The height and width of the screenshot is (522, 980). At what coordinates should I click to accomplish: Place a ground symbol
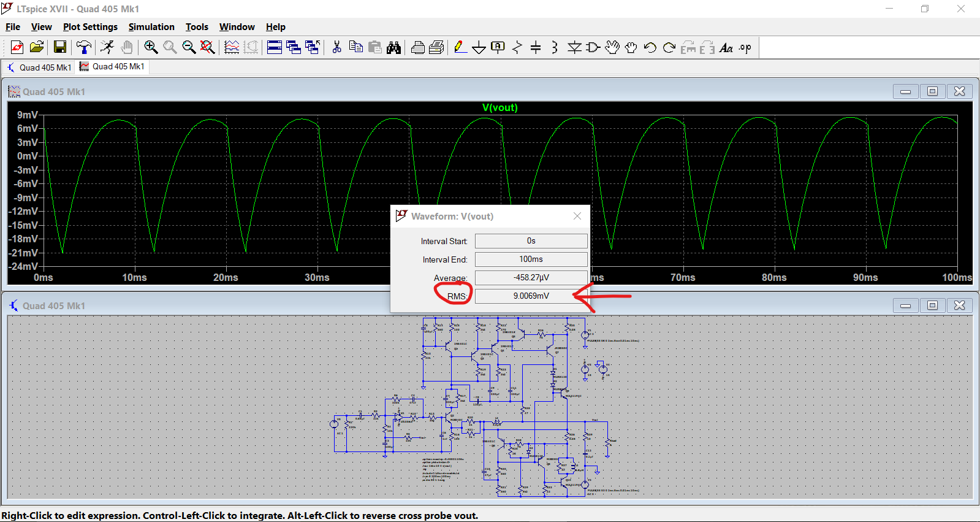pos(479,47)
